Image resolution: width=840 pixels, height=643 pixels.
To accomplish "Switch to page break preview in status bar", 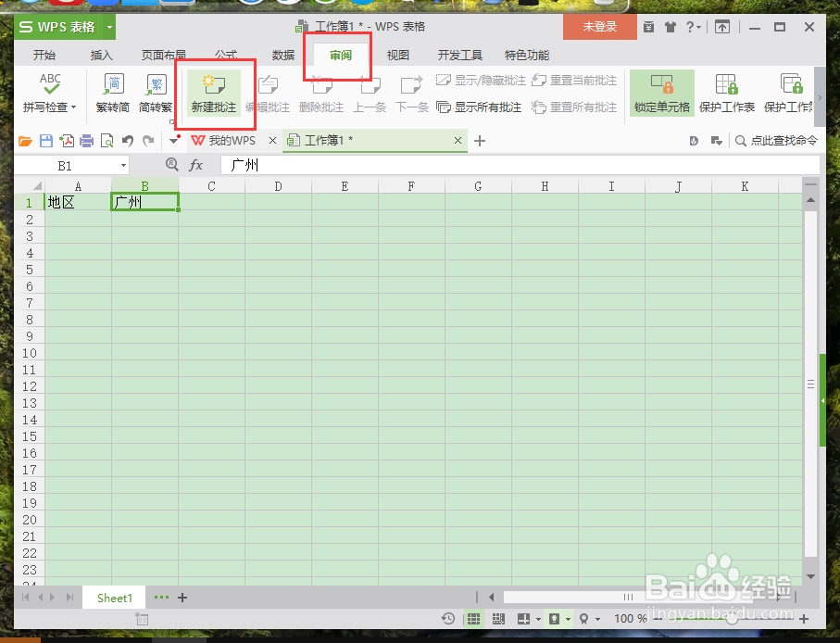I will 498,618.
